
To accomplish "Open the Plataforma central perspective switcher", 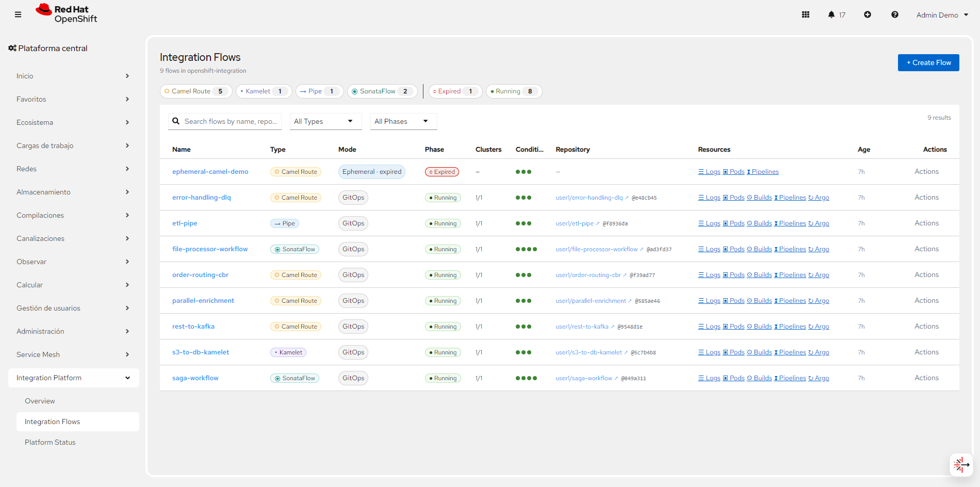I will (x=48, y=48).
